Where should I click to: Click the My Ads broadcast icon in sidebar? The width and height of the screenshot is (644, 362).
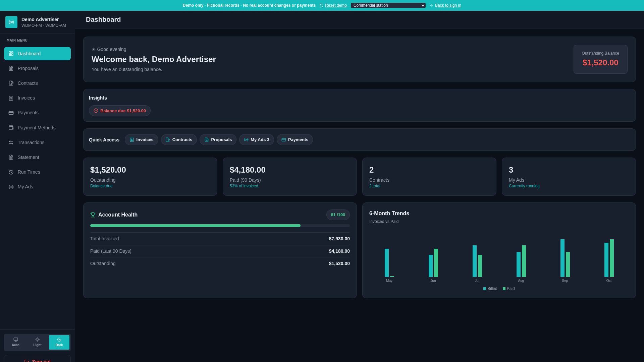[11, 187]
